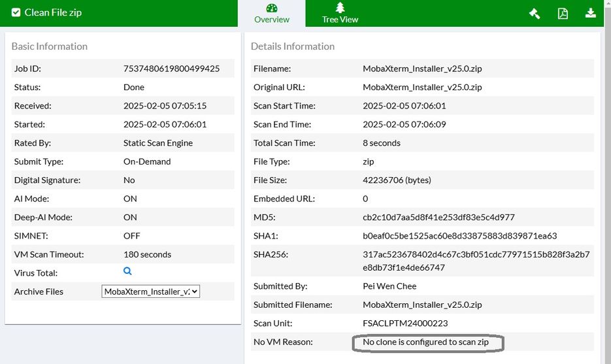This screenshot has height=364, width=611.
Task: Click Submitted By Pei Wen Chee
Action: (389, 286)
